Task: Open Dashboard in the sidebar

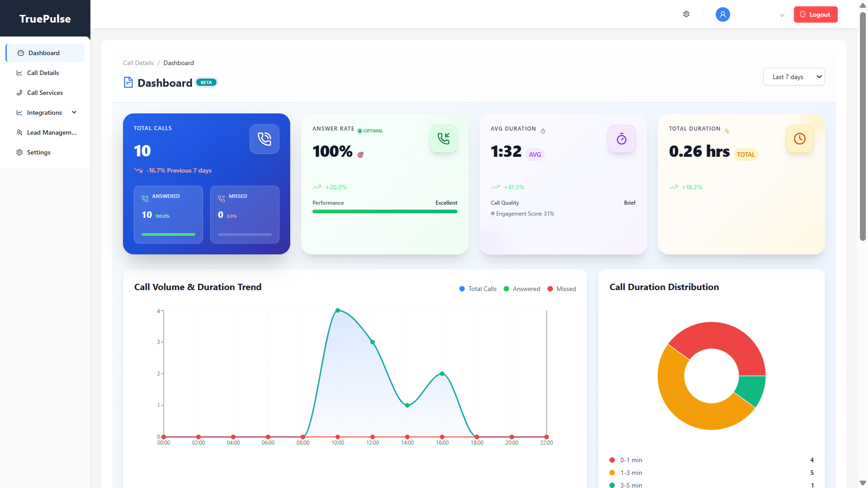Action: (x=45, y=53)
